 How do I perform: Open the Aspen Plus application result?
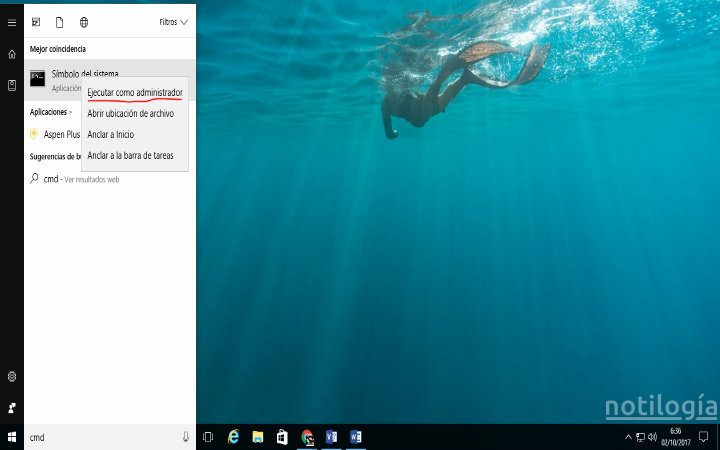coord(55,134)
